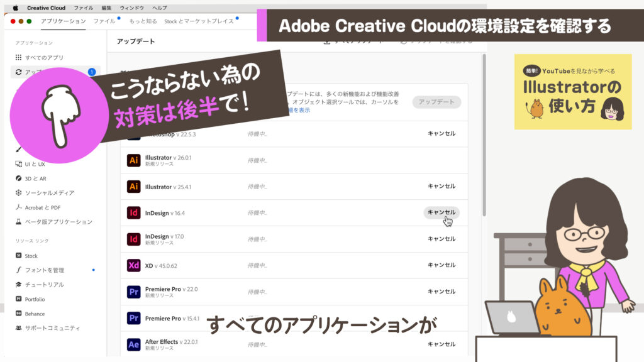Select the Acrobat と PDF category

click(x=38, y=207)
